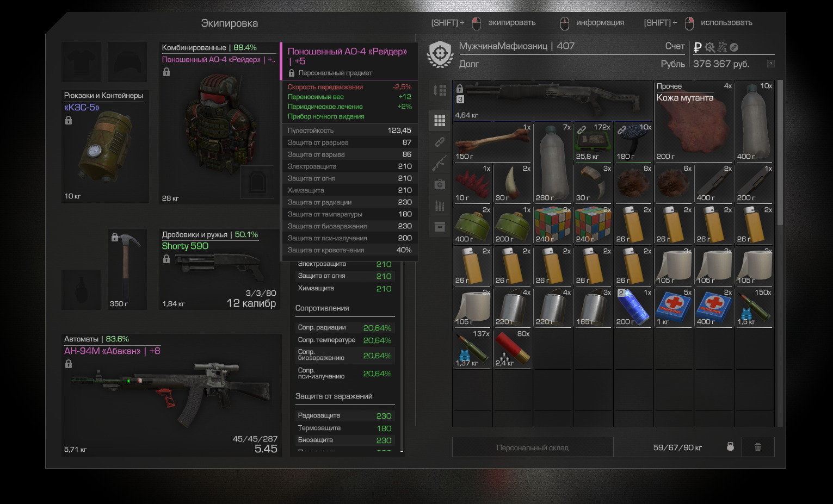Image resolution: width=833 pixels, height=504 pixels.
Task: Select the shotgun weighing 4,64 кг
Action: pos(552,101)
